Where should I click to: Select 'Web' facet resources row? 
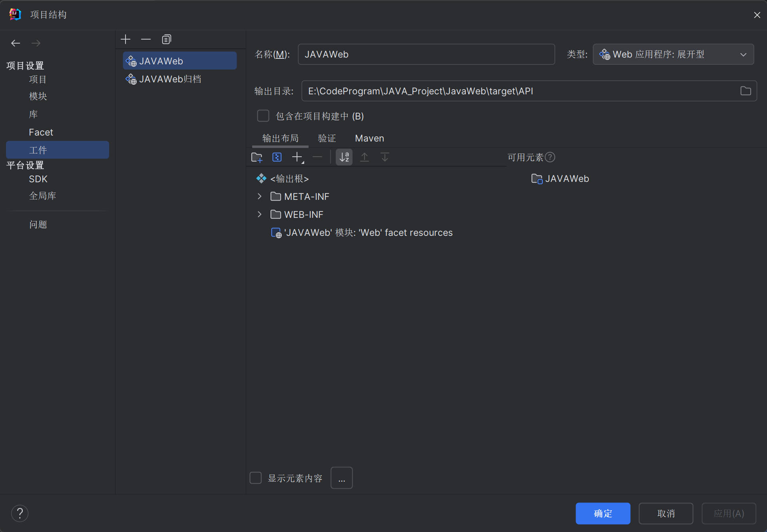tap(362, 233)
